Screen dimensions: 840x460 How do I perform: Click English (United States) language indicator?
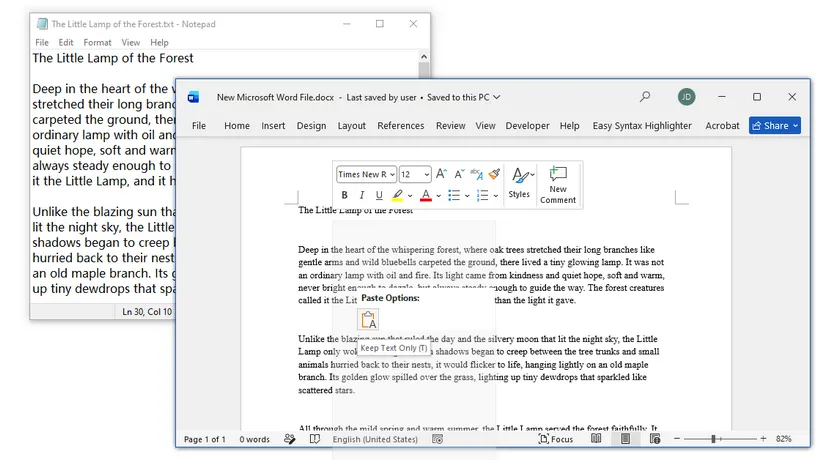click(375, 440)
